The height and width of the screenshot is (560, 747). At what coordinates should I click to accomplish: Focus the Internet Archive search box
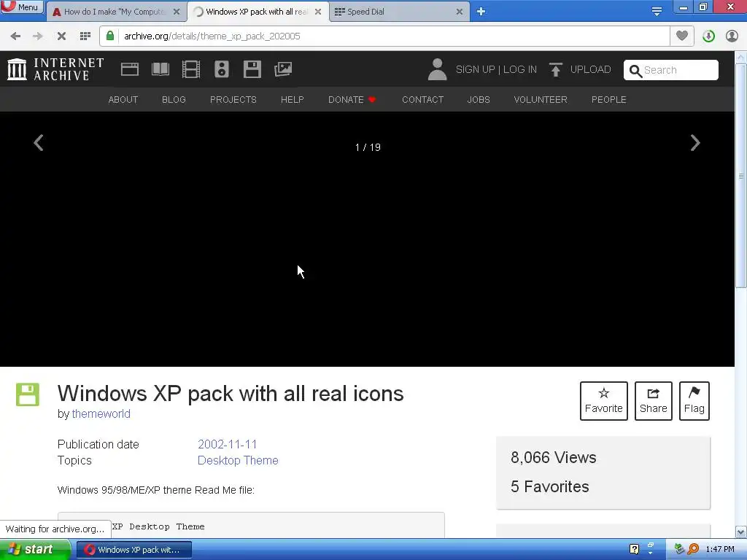click(671, 70)
